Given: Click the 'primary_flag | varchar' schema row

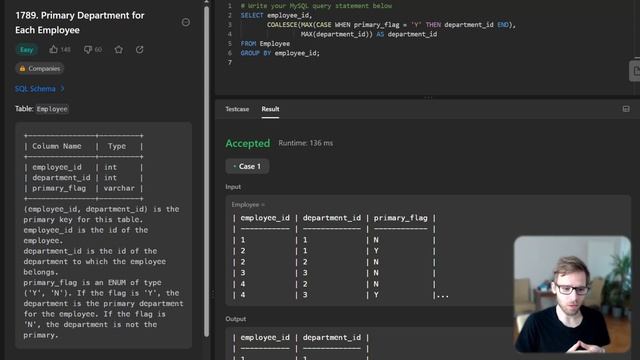Looking at the screenshot, I should click(83, 188).
